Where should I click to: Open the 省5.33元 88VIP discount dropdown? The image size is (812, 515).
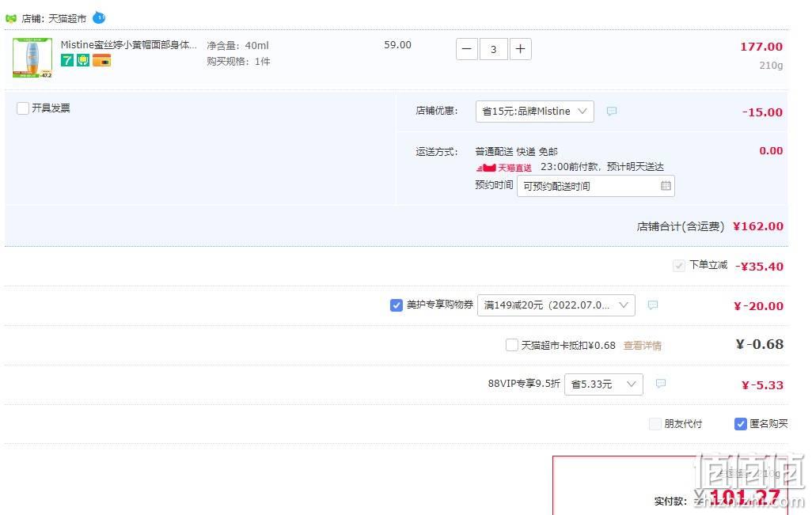click(x=604, y=384)
